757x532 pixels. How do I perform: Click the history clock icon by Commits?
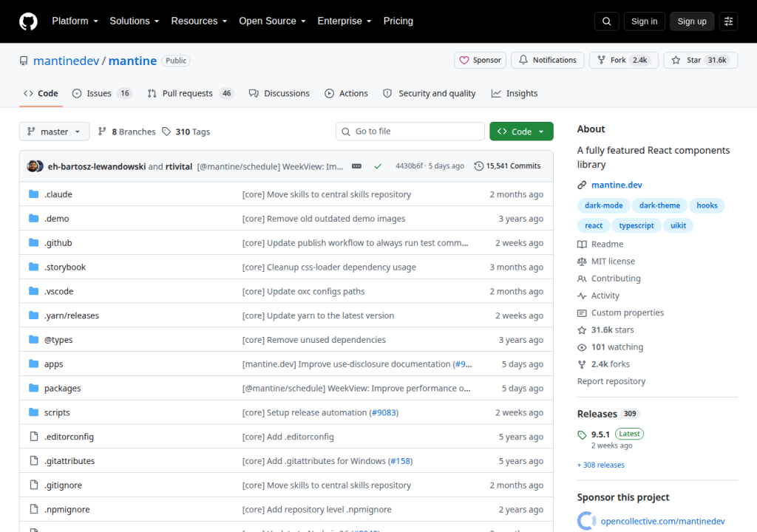tap(478, 166)
